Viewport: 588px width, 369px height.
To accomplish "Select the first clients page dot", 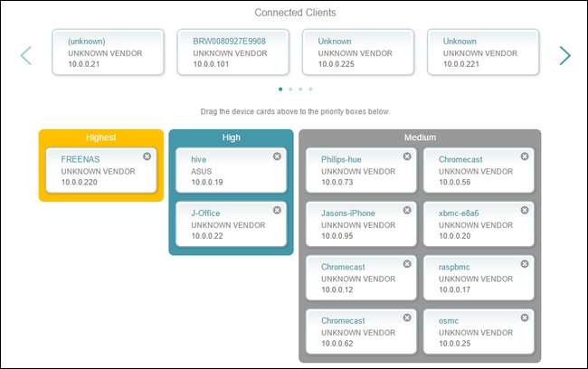I will tap(280, 90).
